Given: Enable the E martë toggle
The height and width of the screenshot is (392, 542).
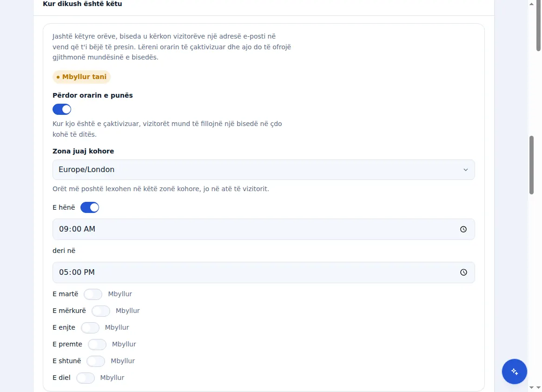Looking at the screenshot, I should 93,294.
